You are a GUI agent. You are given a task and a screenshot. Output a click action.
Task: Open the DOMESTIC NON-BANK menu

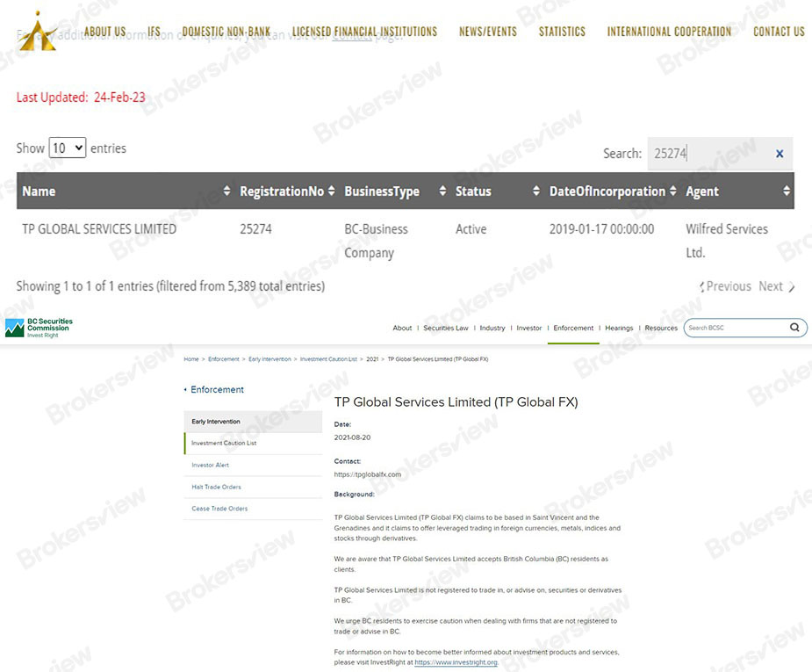(226, 32)
